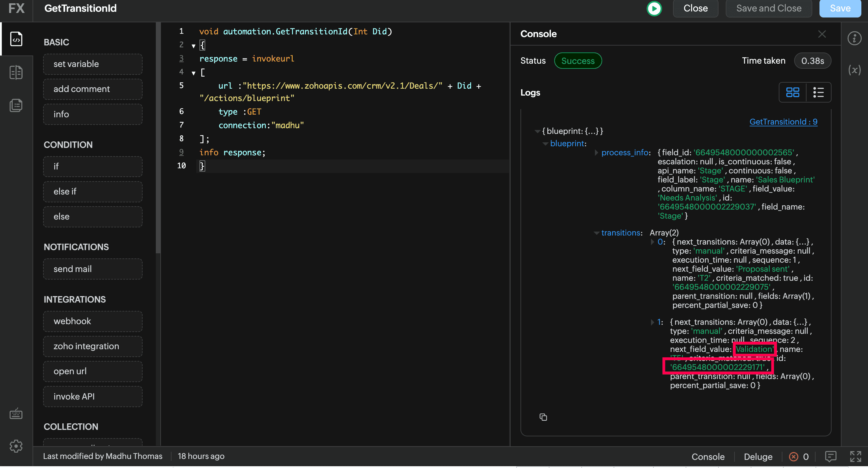The image size is (868, 468).
Task: Switch logs to grid view
Action: click(x=793, y=92)
